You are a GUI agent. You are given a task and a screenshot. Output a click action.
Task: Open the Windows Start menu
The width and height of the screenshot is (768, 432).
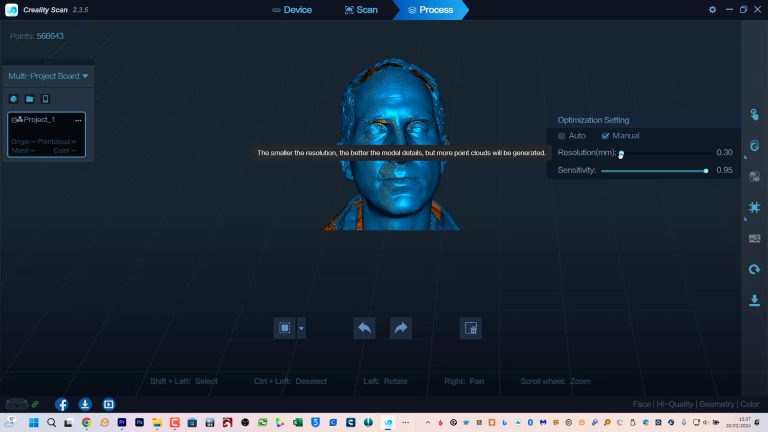tap(33, 422)
